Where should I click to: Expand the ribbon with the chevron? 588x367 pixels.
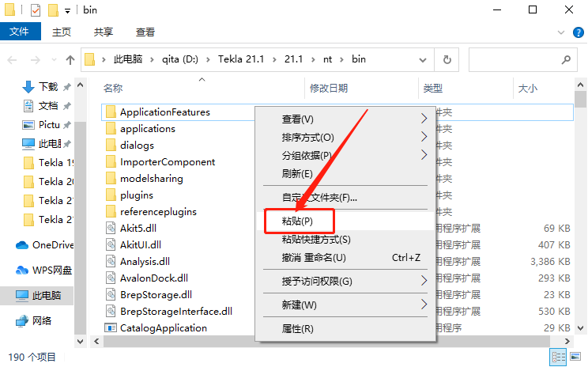coord(561,32)
